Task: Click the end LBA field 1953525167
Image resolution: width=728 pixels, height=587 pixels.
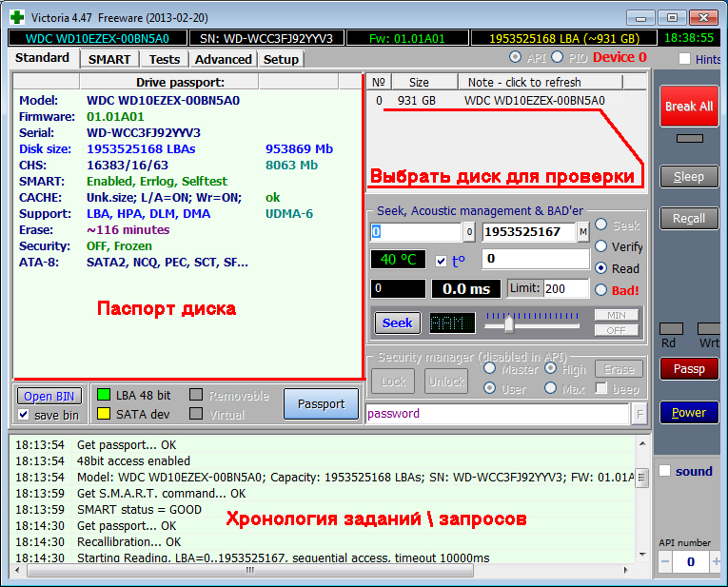Action: pyautogui.click(x=529, y=231)
